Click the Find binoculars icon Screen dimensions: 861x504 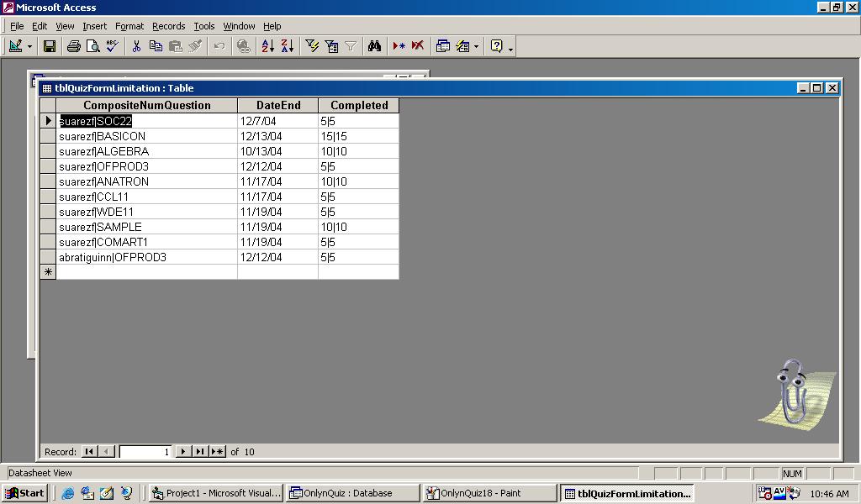[x=374, y=46]
